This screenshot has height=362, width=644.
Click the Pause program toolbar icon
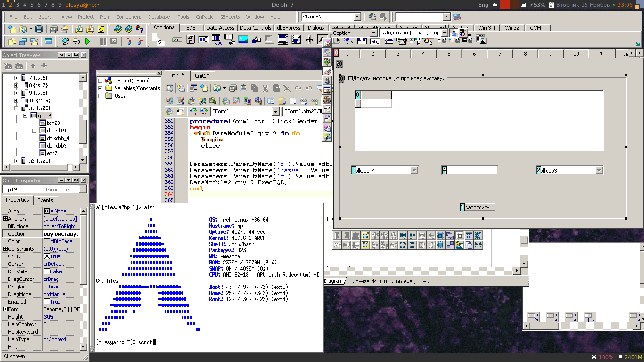pyautogui.click(x=103, y=41)
